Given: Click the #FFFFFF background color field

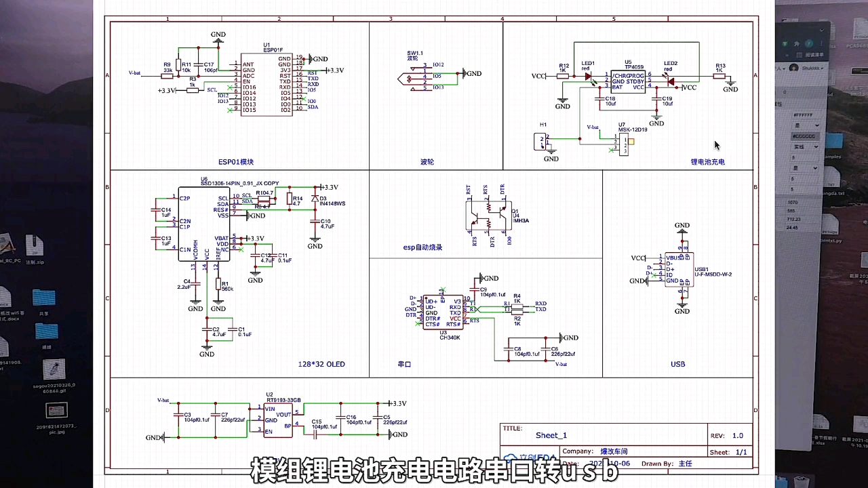Looking at the screenshot, I should pyautogui.click(x=806, y=115).
